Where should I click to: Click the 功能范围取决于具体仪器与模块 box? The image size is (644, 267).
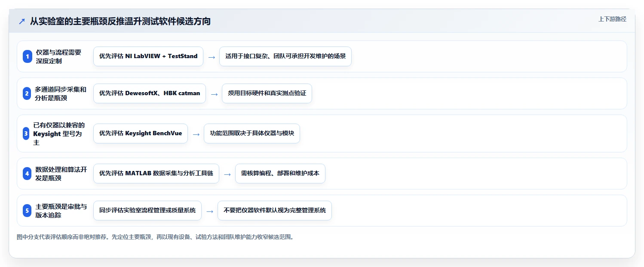pyautogui.click(x=252, y=133)
